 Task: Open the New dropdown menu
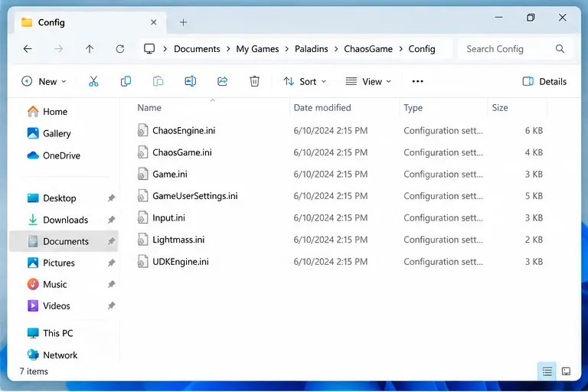pyautogui.click(x=44, y=81)
